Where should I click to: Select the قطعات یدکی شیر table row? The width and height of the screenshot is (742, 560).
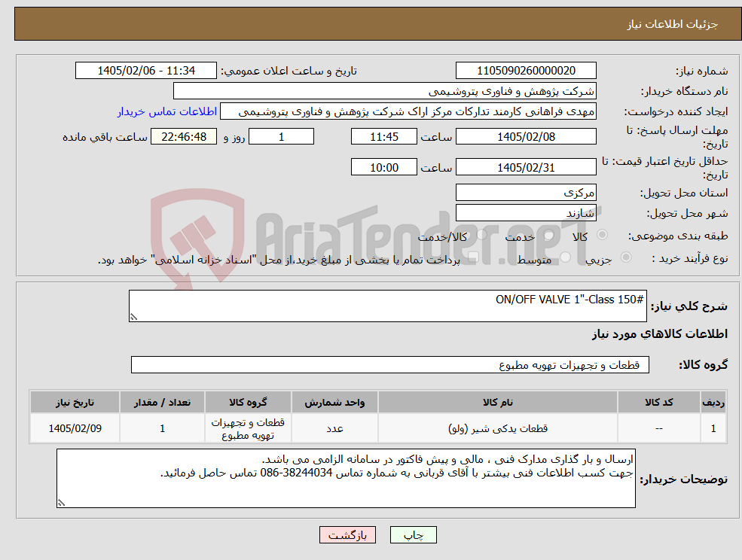377,428
